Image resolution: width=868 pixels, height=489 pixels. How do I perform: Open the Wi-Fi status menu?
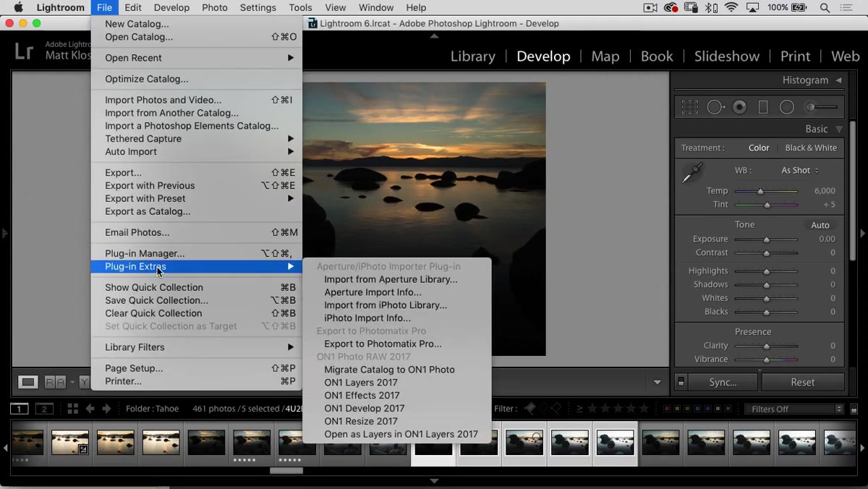tap(731, 7)
